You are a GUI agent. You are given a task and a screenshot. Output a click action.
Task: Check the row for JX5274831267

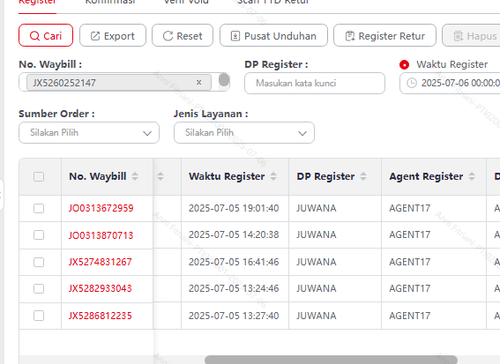(39, 262)
